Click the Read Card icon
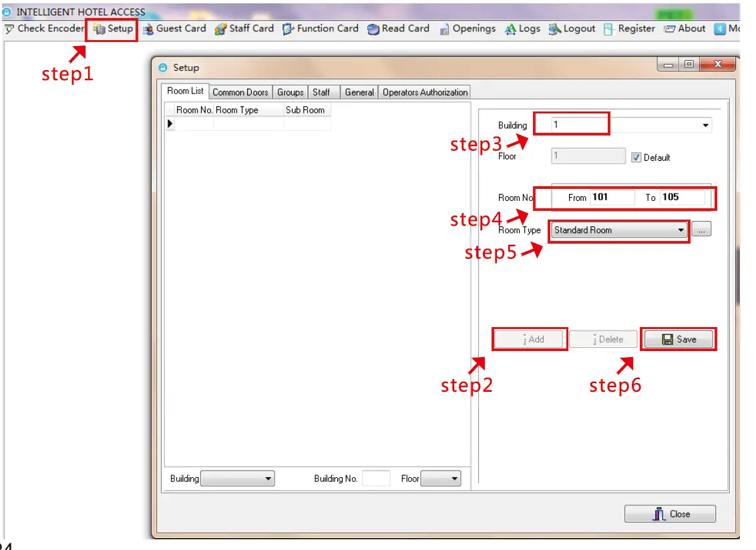 click(373, 29)
